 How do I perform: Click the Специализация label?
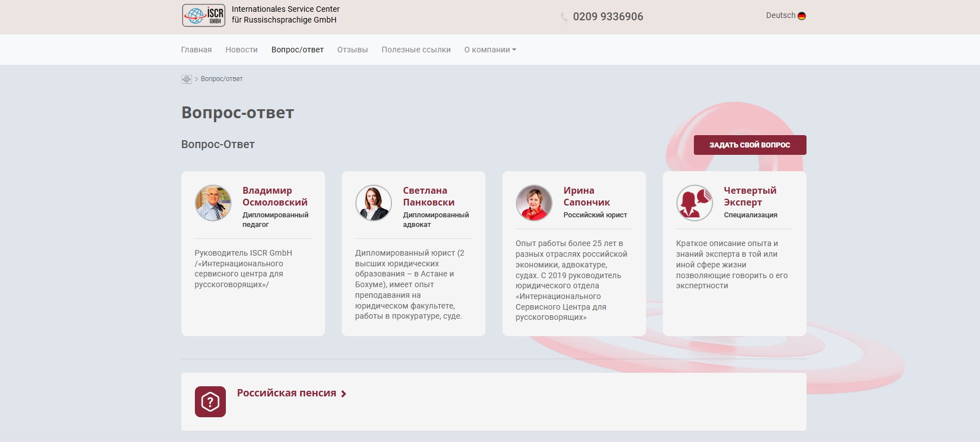click(x=751, y=215)
